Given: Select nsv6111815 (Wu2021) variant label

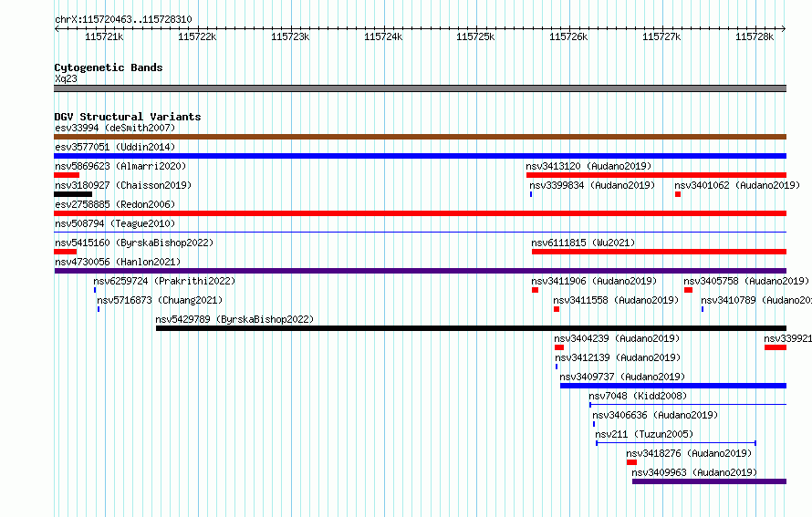Looking at the screenshot, I should coord(583,243).
